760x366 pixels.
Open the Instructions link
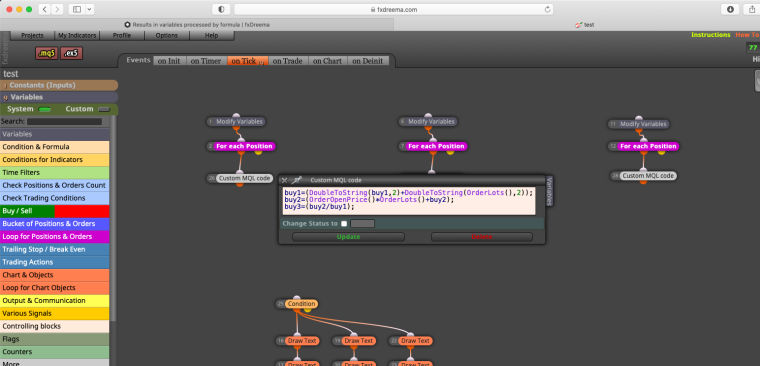click(x=711, y=35)
